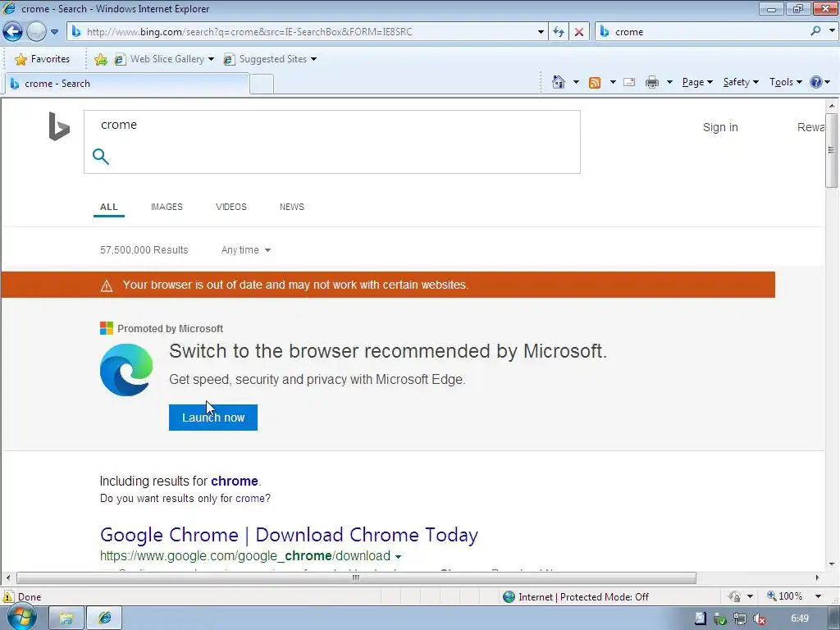Open the search provider dropdown arrow

tap(832, 31)
